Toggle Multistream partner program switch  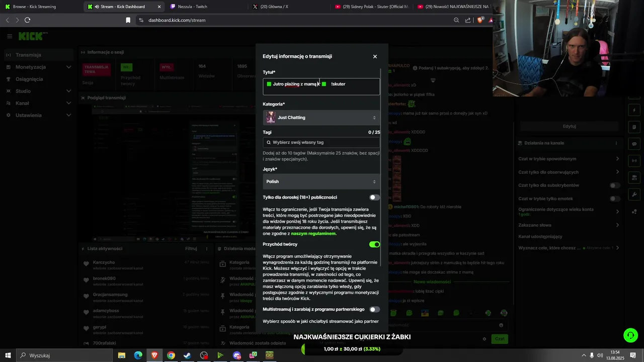pos(374,309)
